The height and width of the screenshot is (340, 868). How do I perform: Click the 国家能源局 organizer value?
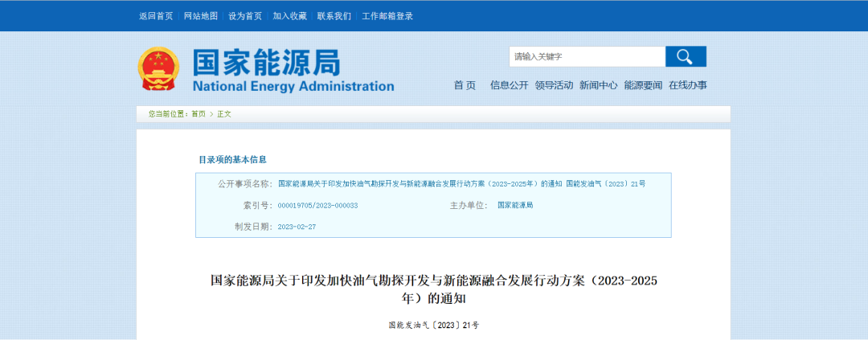click(x=514, y=205)
